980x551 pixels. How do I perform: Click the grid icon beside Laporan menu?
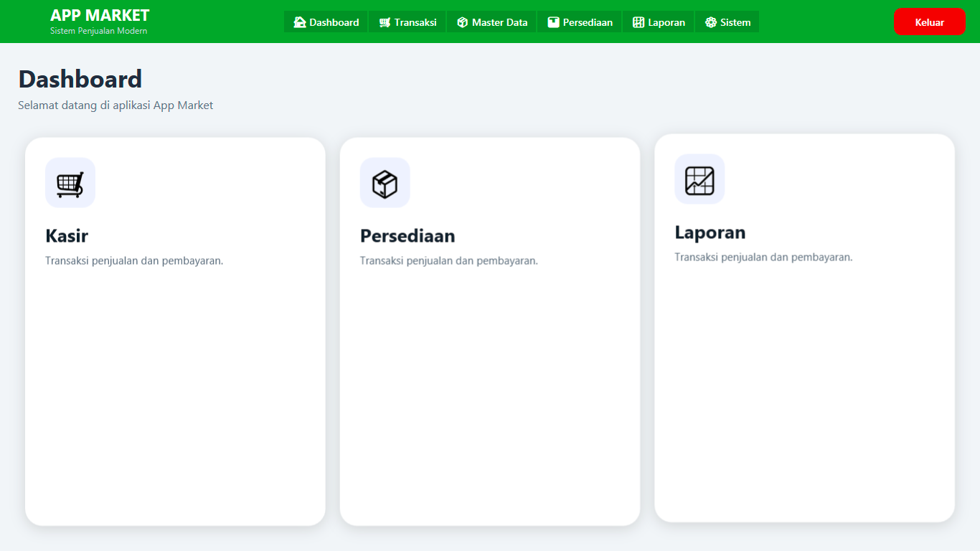tap(639, 22)
